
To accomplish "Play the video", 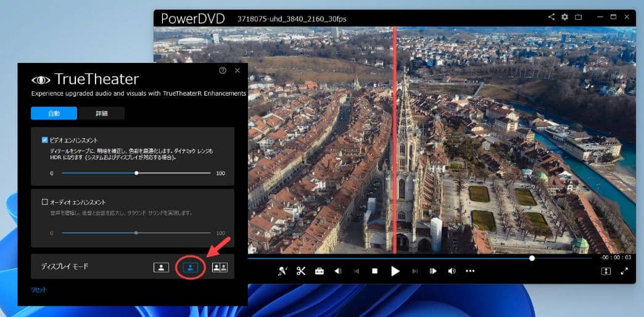I will coord(395,271).
